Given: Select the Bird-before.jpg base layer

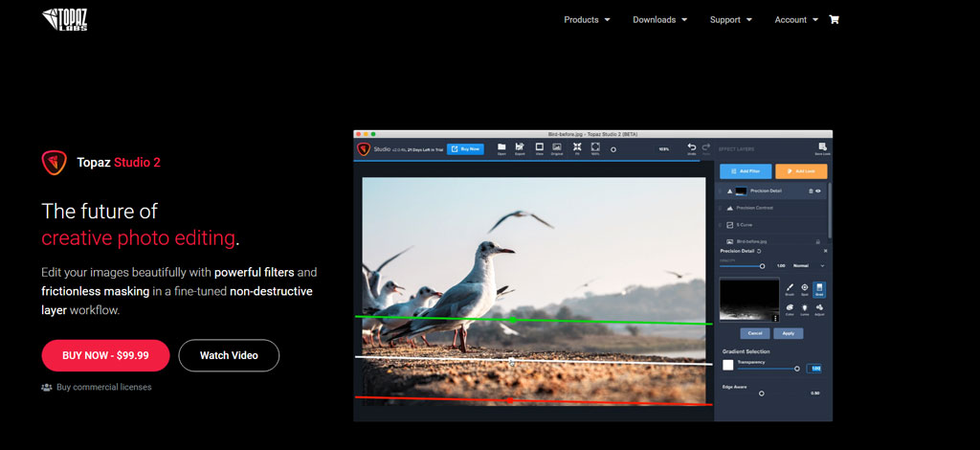Looking at the screenshot, I should [770, 241].
